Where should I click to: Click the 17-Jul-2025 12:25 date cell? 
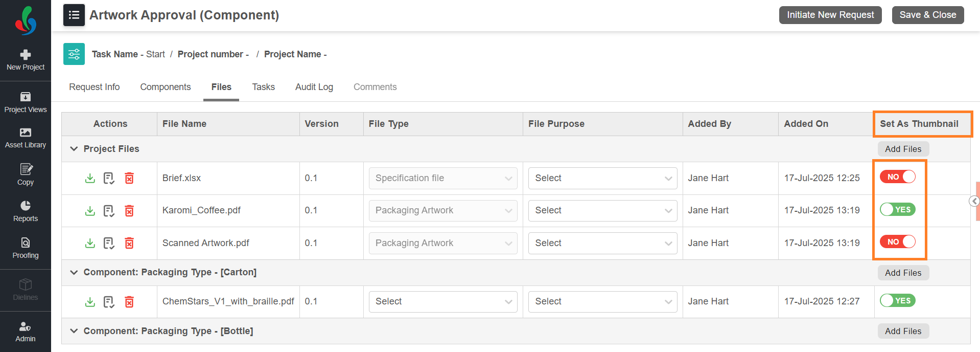pos(822,178)
